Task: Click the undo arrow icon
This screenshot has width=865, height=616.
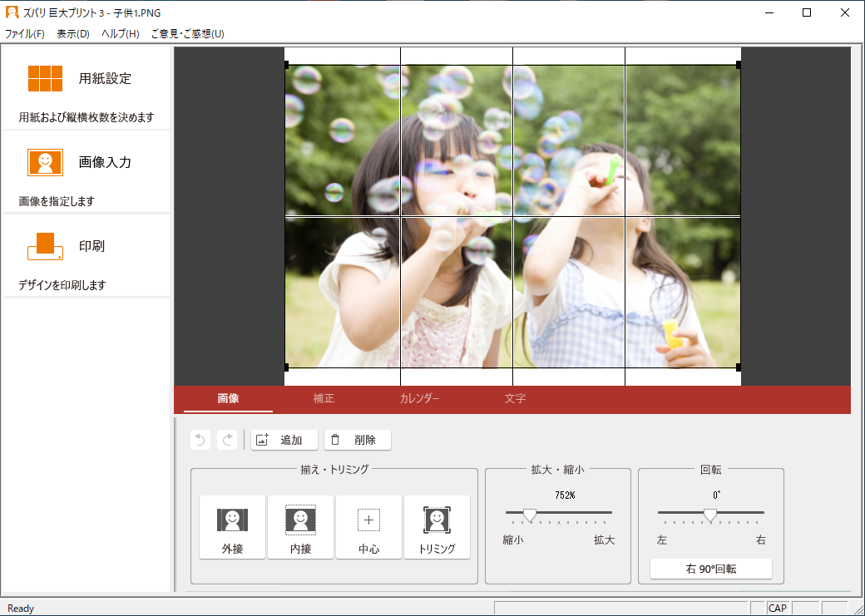Action: point(200,439)
